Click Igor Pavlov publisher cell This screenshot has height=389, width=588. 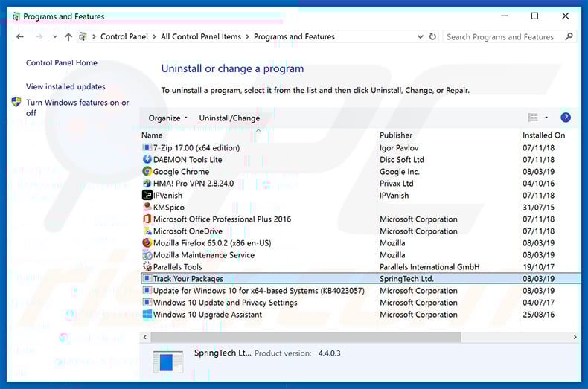399,148
